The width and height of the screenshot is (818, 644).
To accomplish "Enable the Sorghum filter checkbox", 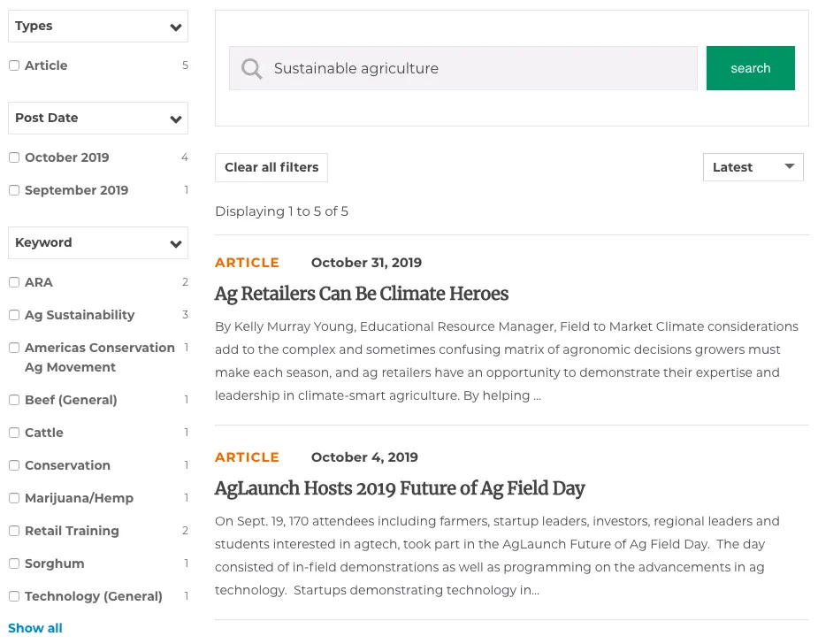I will (x=14, y=563).
